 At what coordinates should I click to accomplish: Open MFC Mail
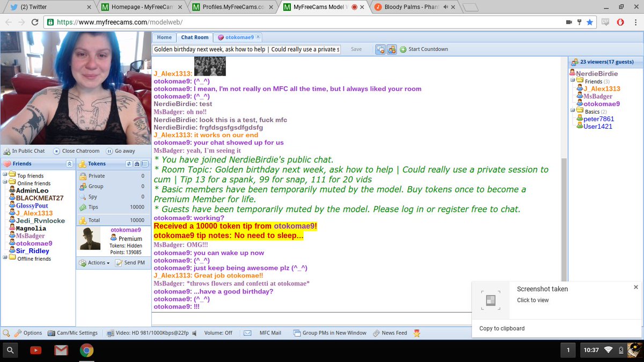point(263,333)
